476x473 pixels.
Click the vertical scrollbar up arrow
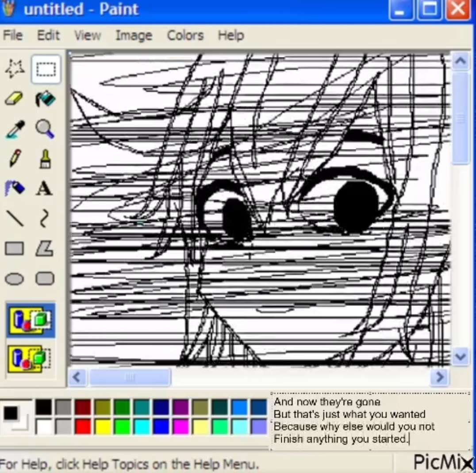pos(461,61)
